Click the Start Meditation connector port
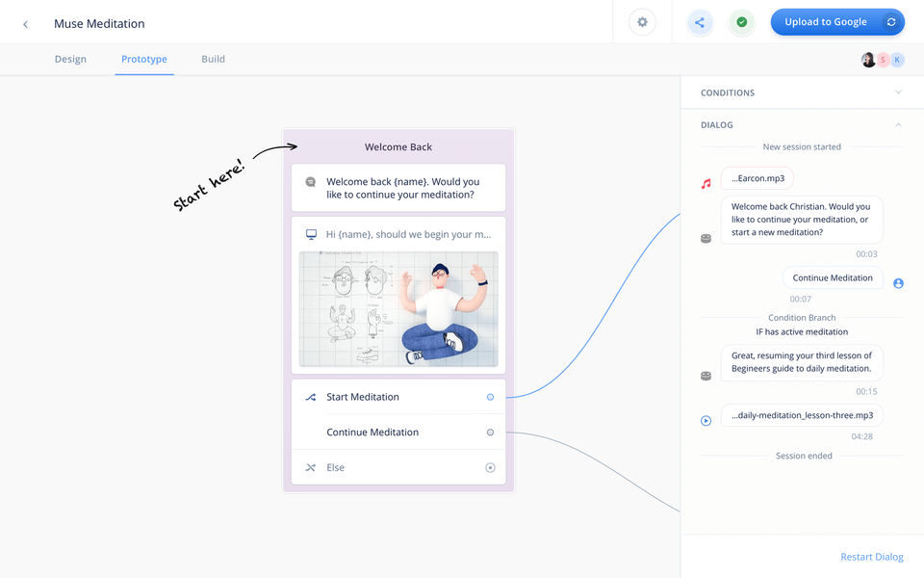Viewport: 924px width, 578px height. [490, 397]
